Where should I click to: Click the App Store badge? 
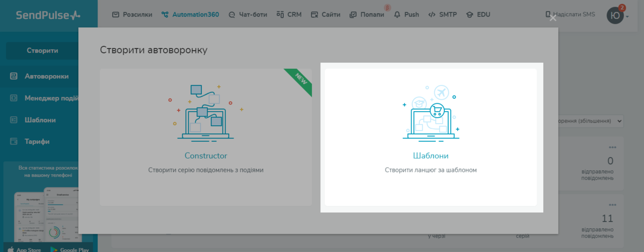pyautogui.click(x=24, y=249)
